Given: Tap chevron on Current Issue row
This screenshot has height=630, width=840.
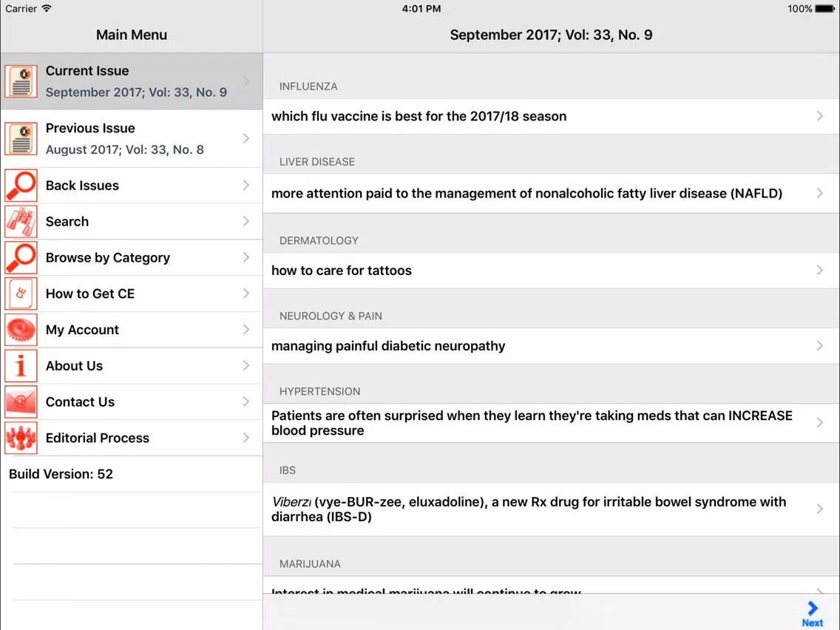Looking at the screenshot, I should pos(246,81).
